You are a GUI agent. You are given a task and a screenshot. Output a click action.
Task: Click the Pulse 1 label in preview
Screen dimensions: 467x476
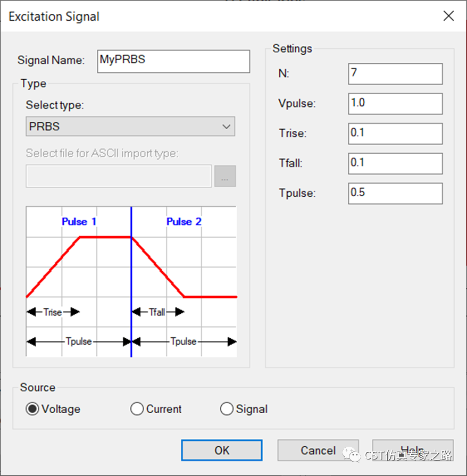click(79, 222)
